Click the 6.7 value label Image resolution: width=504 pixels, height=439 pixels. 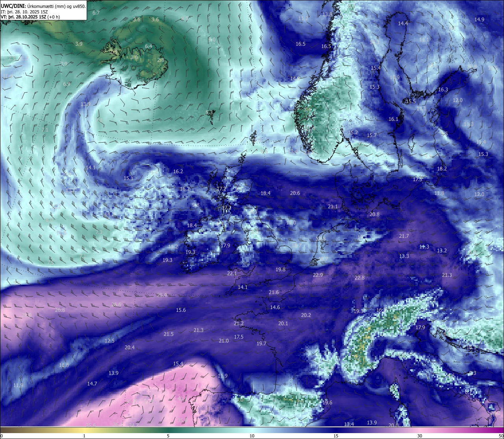click(96, 13)
